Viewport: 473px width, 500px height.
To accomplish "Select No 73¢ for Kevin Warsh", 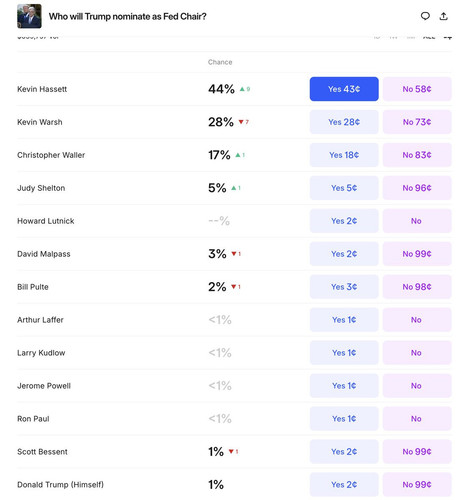I will pos(417,122).
